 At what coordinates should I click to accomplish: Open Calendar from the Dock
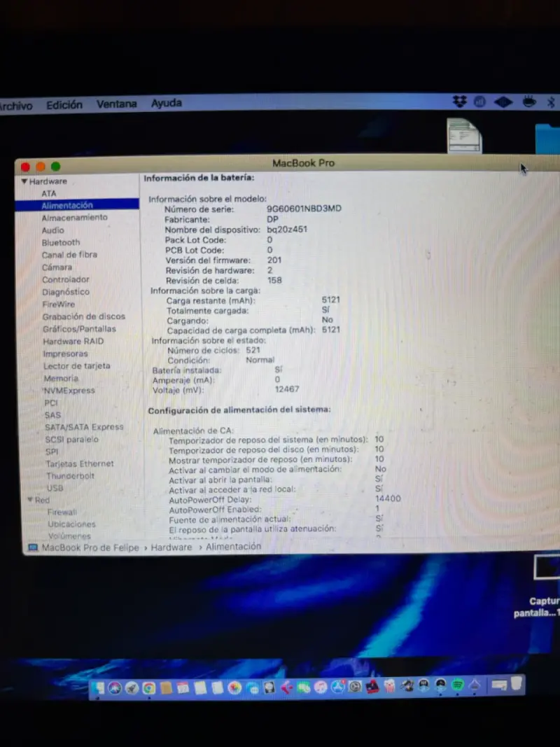[x=183, y=687]
